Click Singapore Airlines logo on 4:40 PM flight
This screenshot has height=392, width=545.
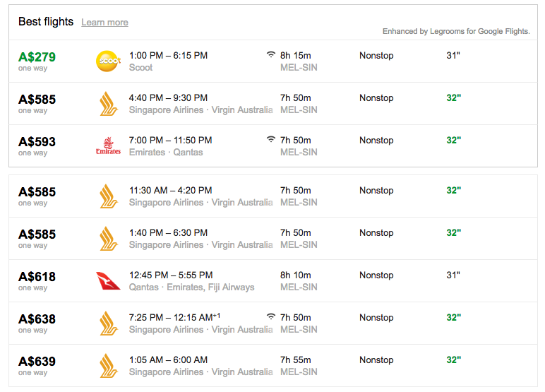(109, 104)
